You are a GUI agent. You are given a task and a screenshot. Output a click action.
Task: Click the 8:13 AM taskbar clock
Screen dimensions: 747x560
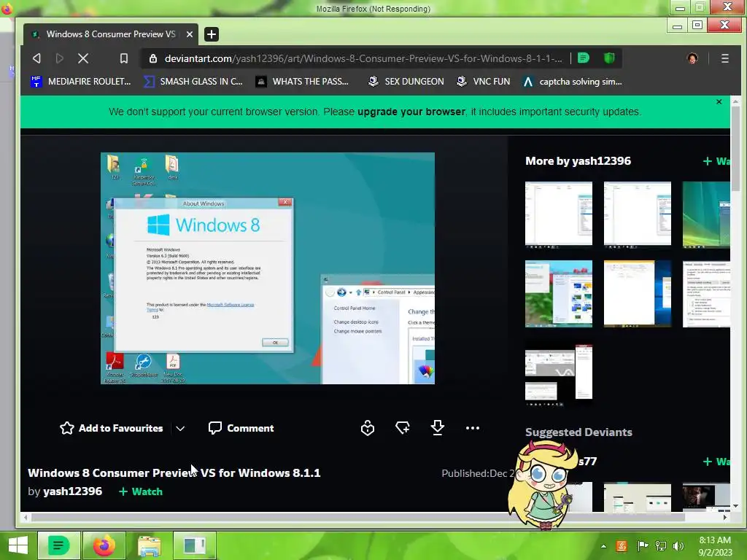pyautogui.click(x=715, y=546)
